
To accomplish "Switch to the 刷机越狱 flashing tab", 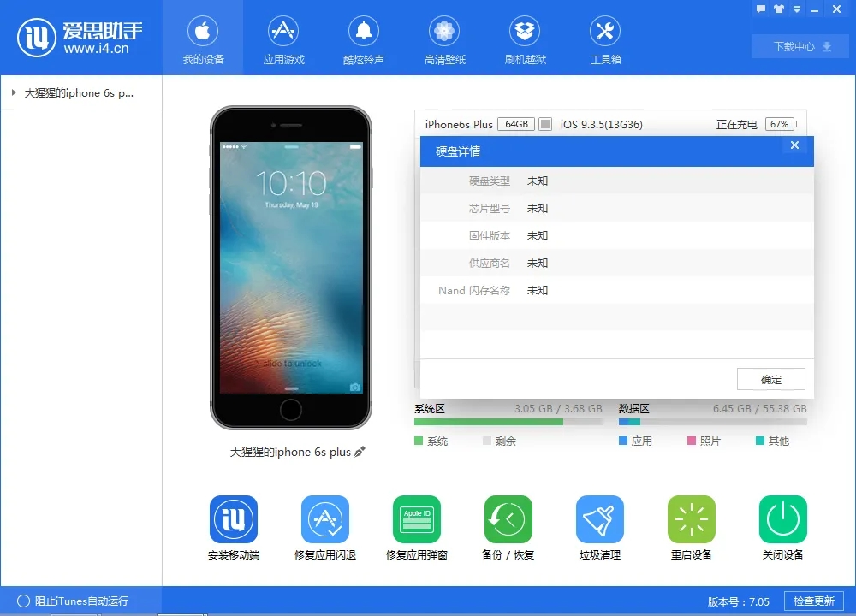I will [525, 38].
